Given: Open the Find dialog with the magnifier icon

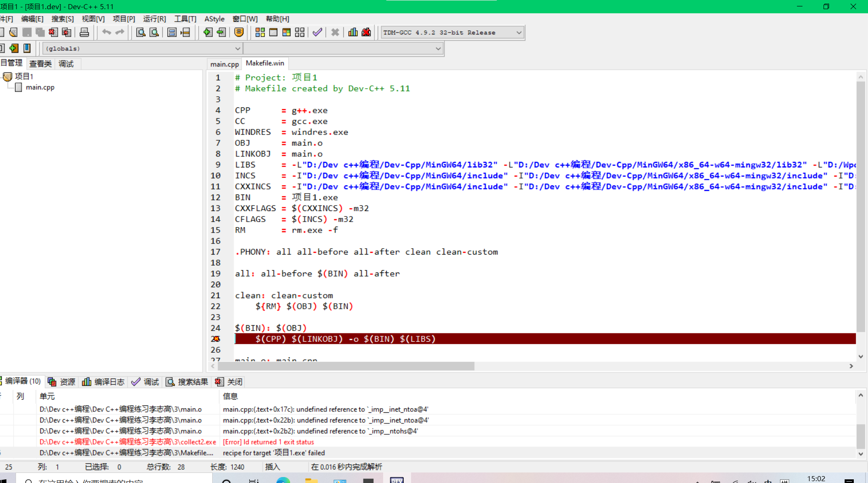Looking at the screenshot, I should (140, 32).
